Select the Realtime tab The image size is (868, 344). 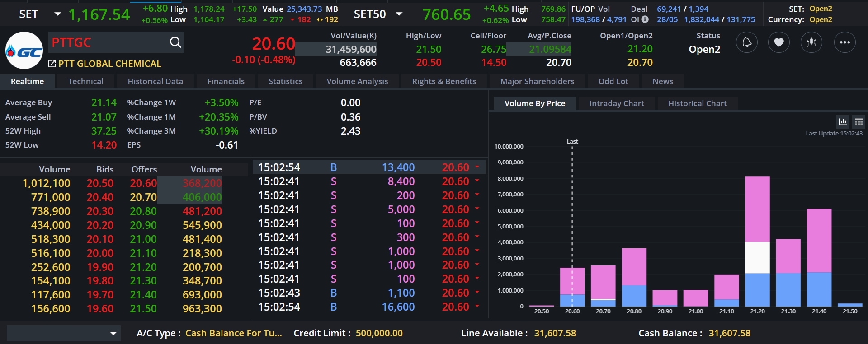click(28, 81)
